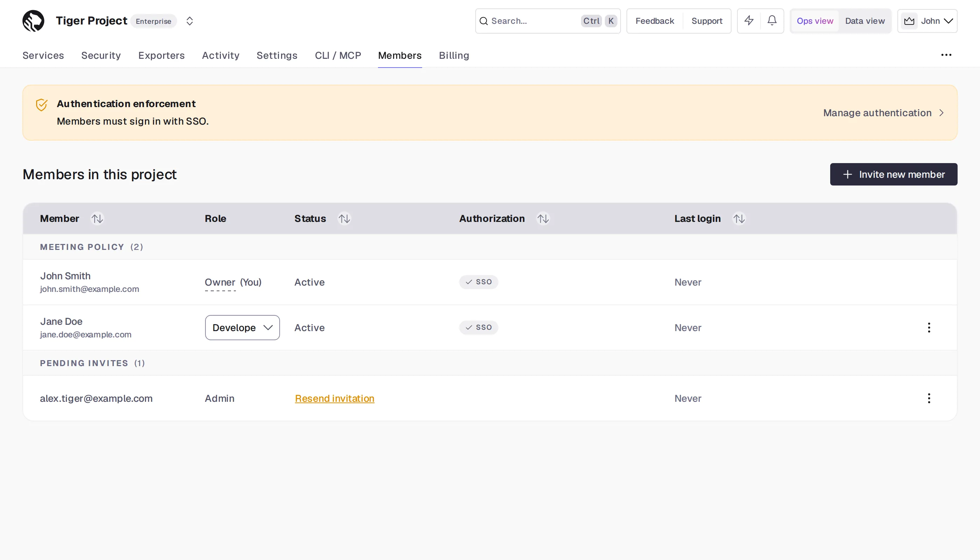Open the Settings tab
This screenshot has width=980, height=560.
point(277,55)
